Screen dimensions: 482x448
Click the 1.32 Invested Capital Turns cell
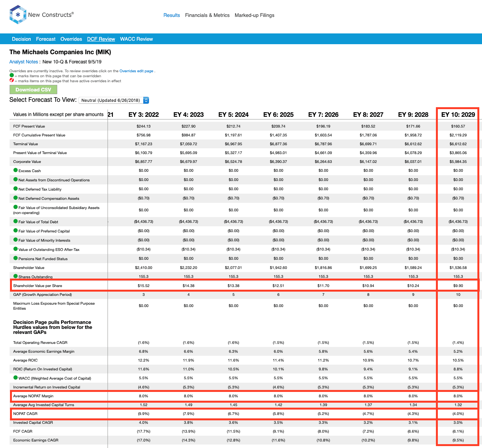click(458, 405)
